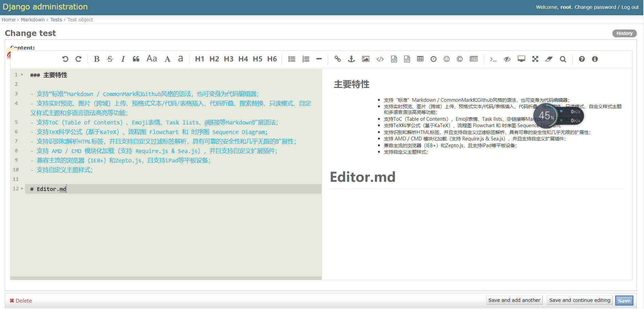
Task: Click the 主要特性 heading in preview
Action: click(352, 84)
